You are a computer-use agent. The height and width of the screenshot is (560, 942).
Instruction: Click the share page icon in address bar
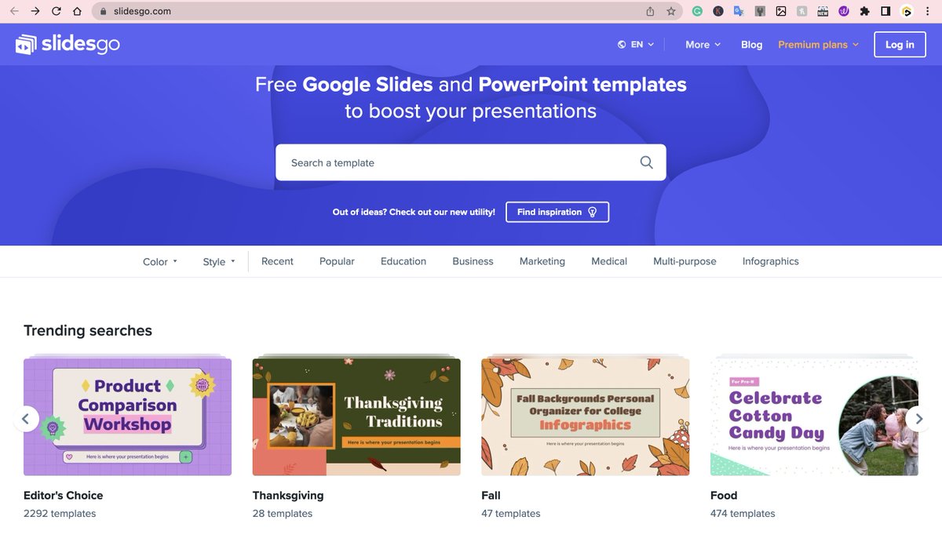click(650, 11)
